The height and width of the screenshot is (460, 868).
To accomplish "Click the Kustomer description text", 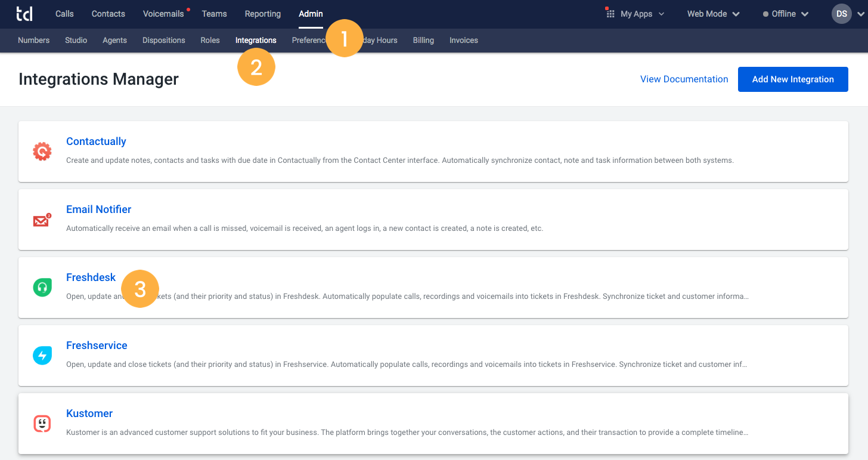I will [407, 433].
